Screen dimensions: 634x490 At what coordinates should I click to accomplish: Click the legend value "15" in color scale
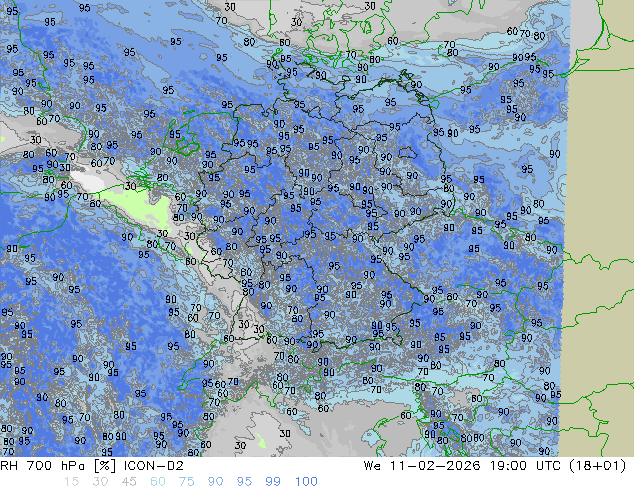click(x=71, y=482)
